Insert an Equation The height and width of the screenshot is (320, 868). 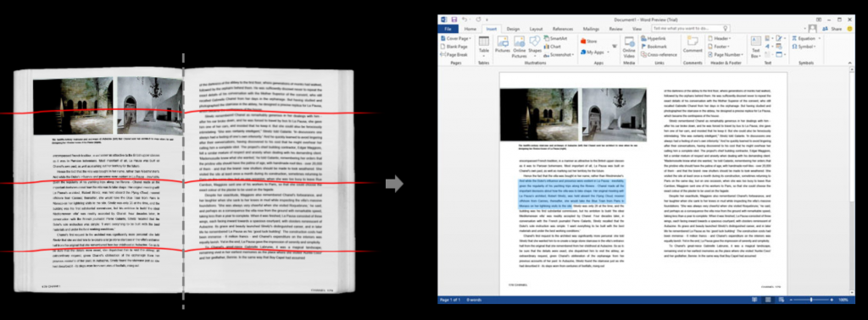pos(805,39)
